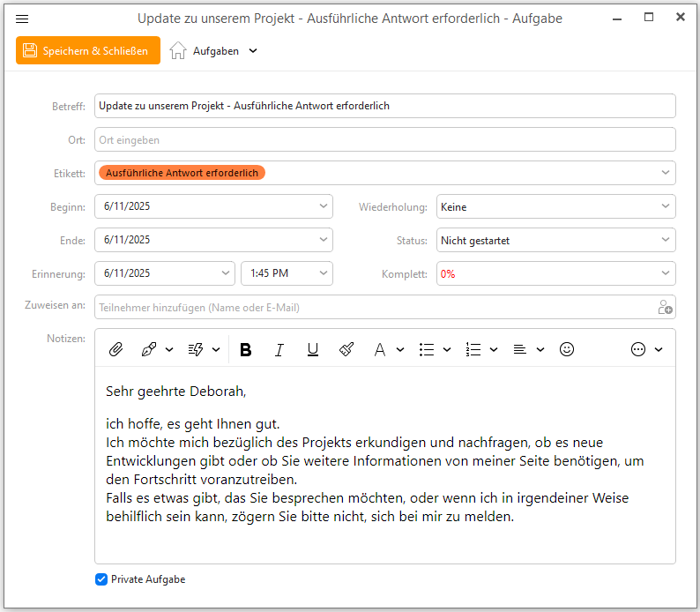Click the clear formatting brush icon
Image resolution: width=700 pixels, height=612 pixels.
click(346, 349)
